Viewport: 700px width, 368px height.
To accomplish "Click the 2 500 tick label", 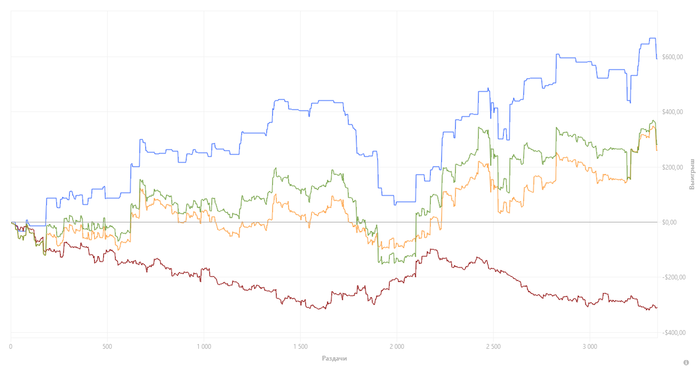I will click(493, 347).
